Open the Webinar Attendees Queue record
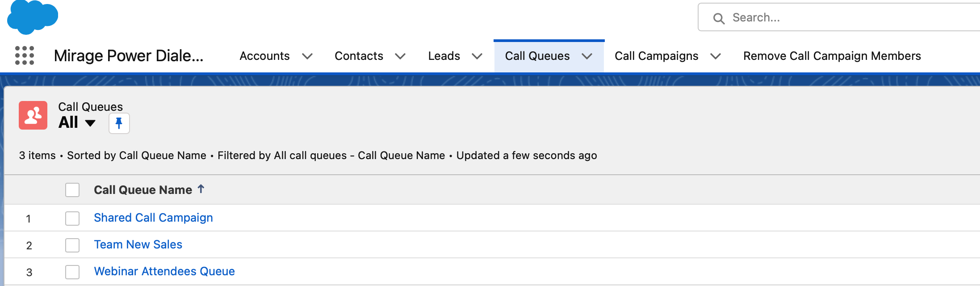Viewport: 980px width, 286px height. (164, 271)
